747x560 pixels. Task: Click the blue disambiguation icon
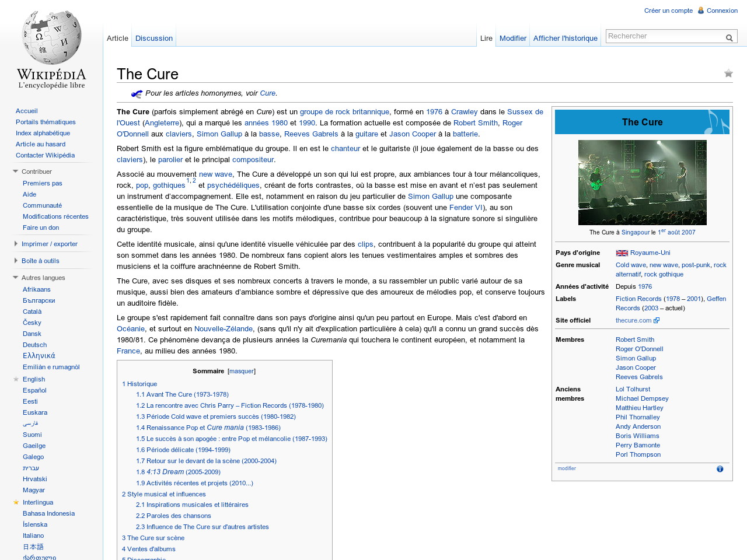[x=137, y=94]
